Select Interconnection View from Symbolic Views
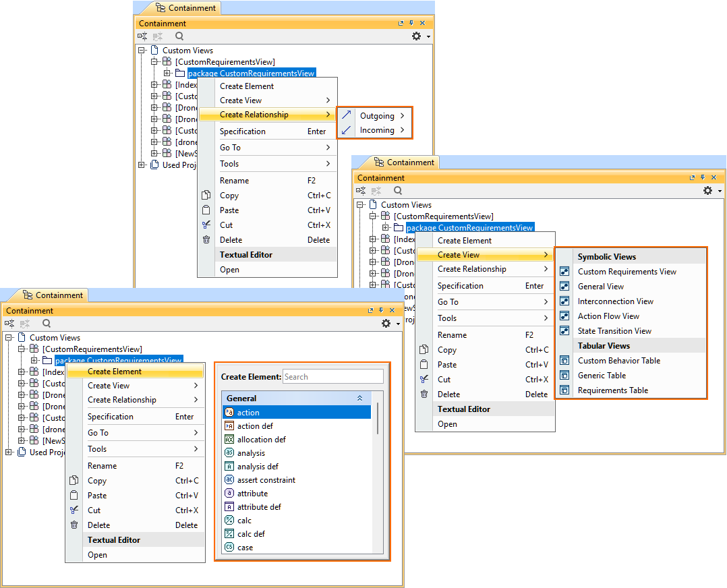 coord(615,301)
